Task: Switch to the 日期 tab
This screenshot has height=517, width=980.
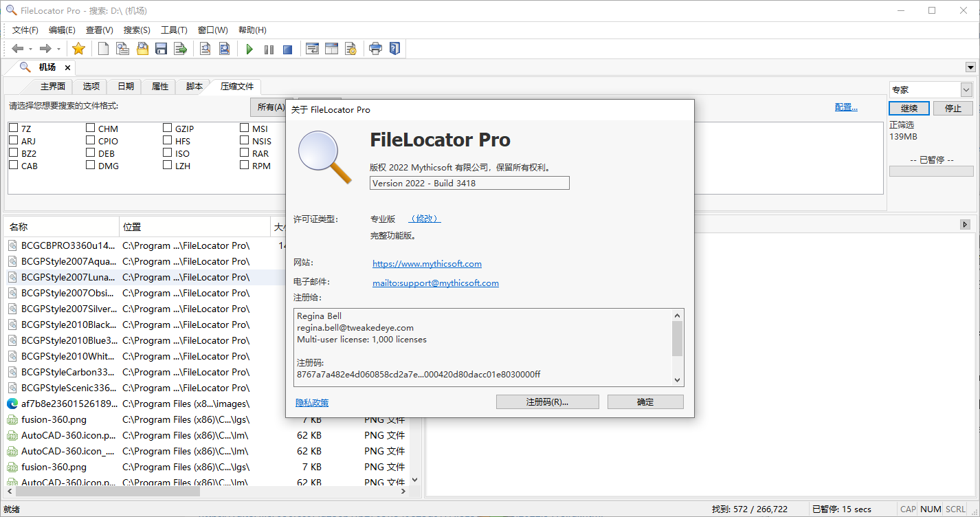Action: point(126,87)
